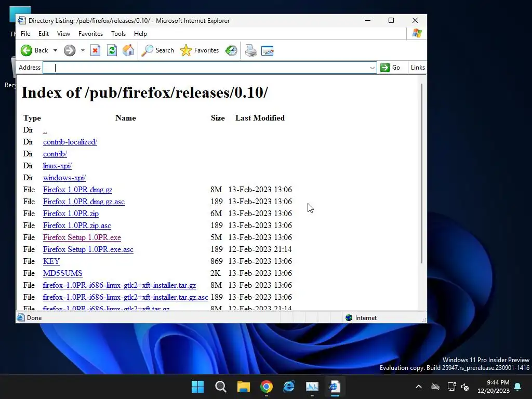Image resolution: width=532 pixels, height=399 pixels.
Task: Click the cloud sync tray icon
Action: [x=435, y=387]
